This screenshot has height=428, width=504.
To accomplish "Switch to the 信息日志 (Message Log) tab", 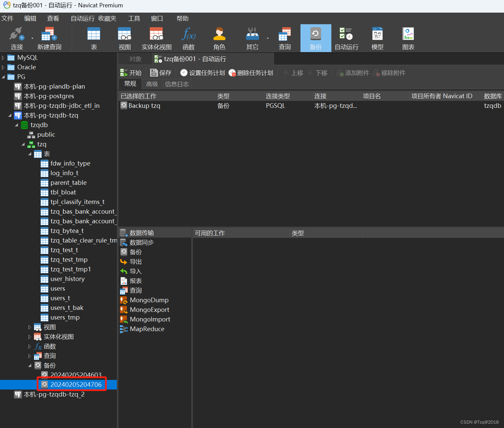I will 177,84.
